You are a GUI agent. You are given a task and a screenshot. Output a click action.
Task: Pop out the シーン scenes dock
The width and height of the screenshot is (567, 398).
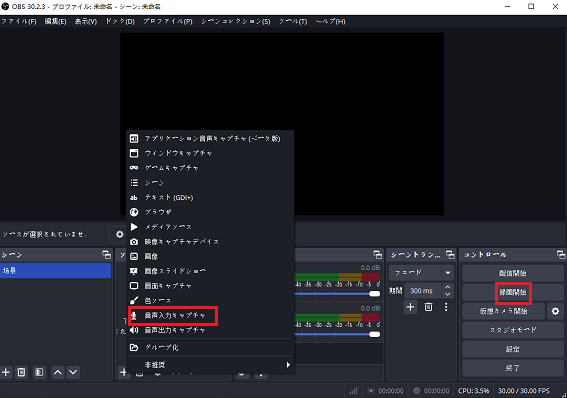tap(107, 255)
